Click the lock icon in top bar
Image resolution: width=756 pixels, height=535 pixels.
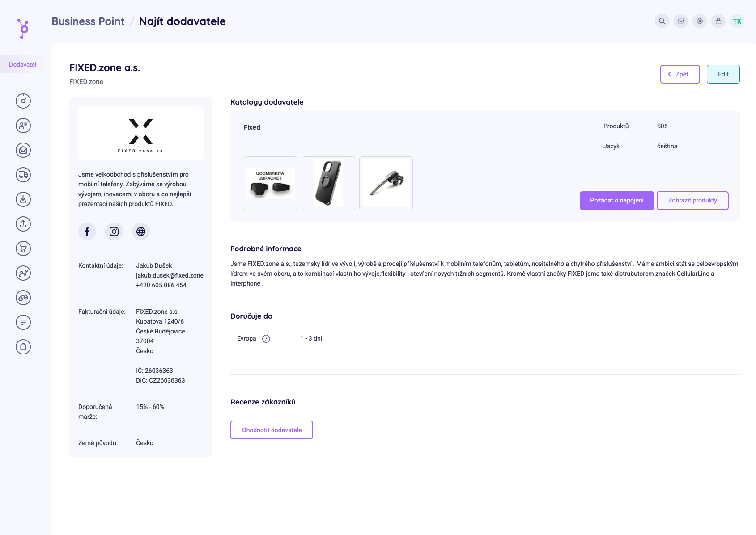(718, 21)
